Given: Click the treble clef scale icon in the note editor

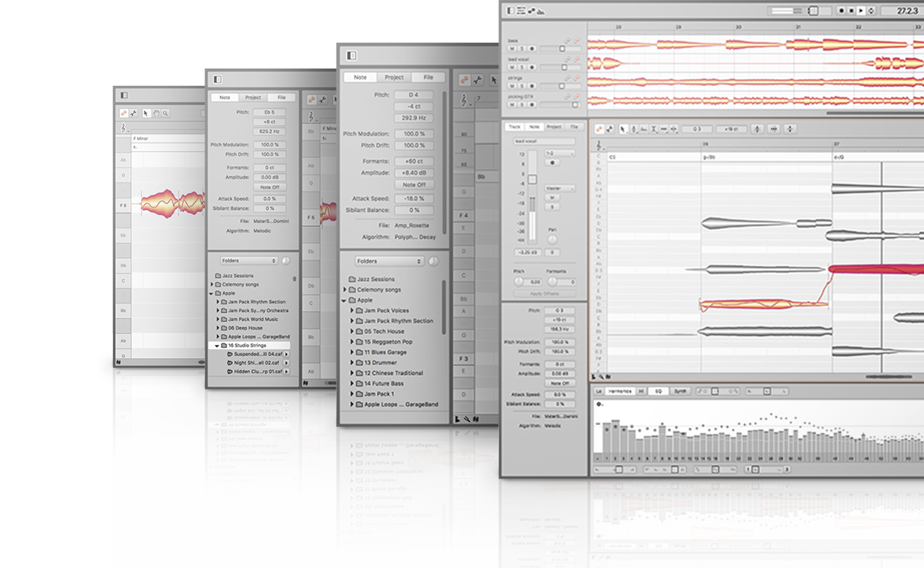Looking at the screenshot, I should click(x=599, y=147).
